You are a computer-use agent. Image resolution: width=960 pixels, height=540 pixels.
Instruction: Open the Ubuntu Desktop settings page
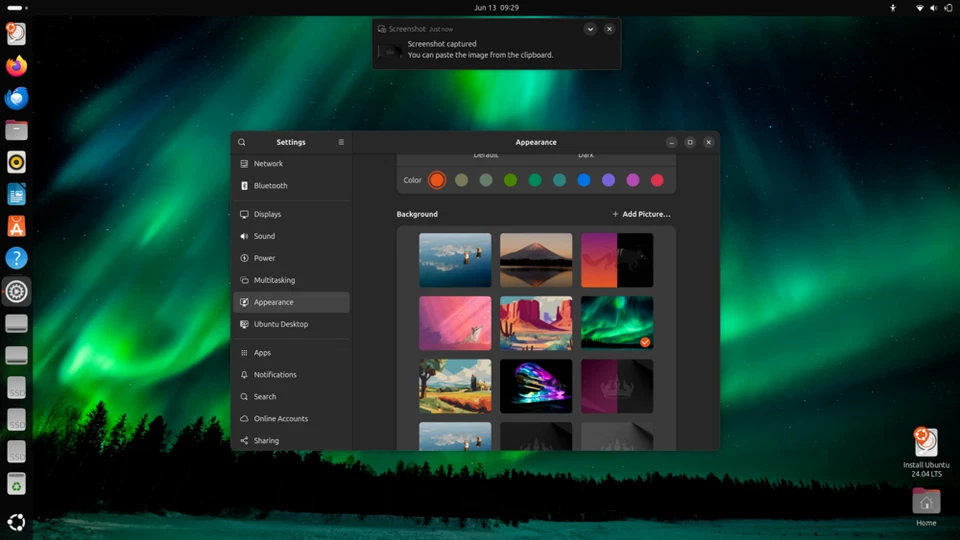[x=280, y=324]
